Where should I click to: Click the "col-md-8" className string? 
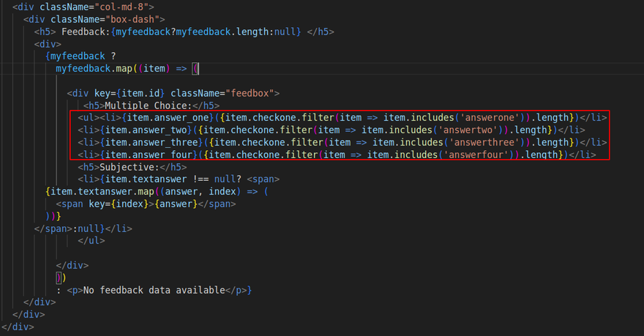point(126,7)
